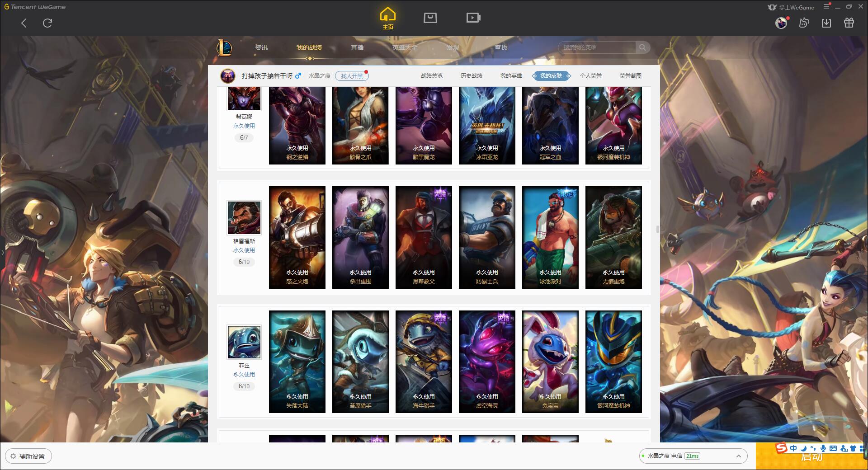Viewport: 868px width, 470px height.
Task: Click the Sogou keyboard icon
Action: tap(833, 448)
